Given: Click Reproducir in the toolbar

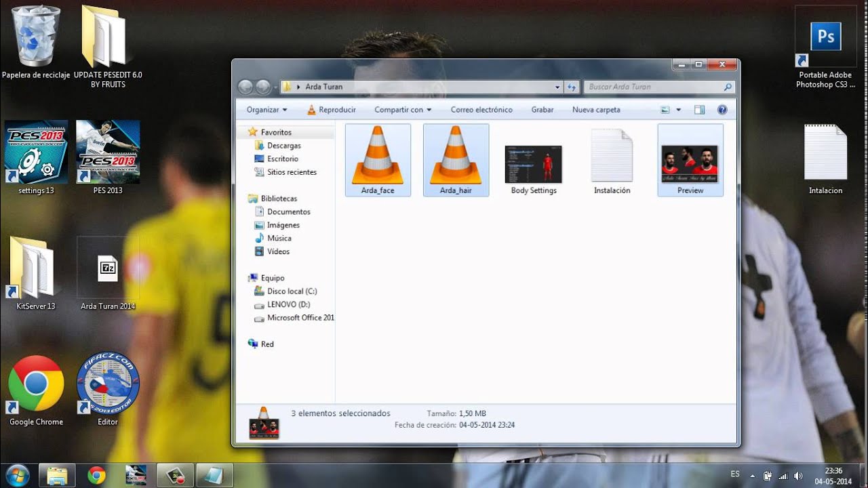Looking at the screenshot, I should [x=331, y=110].
